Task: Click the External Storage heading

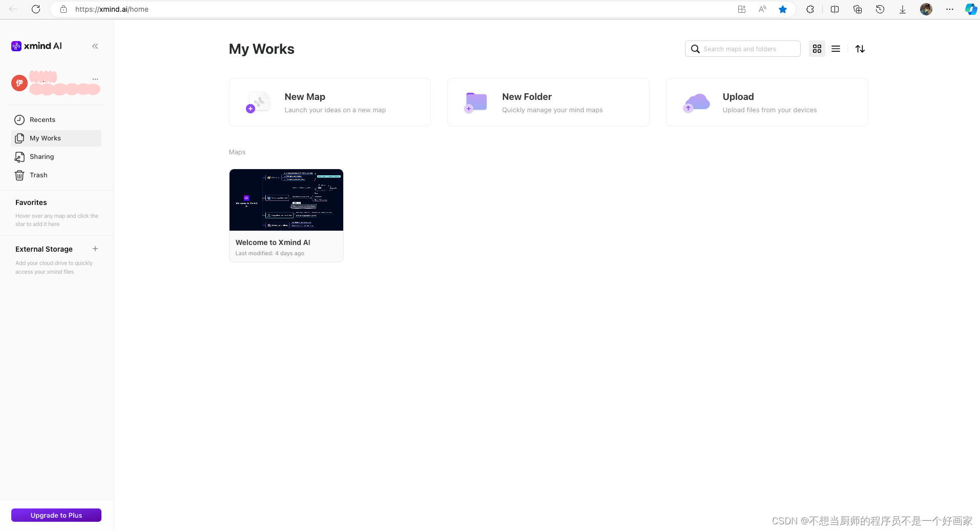Action: [44, 249]
